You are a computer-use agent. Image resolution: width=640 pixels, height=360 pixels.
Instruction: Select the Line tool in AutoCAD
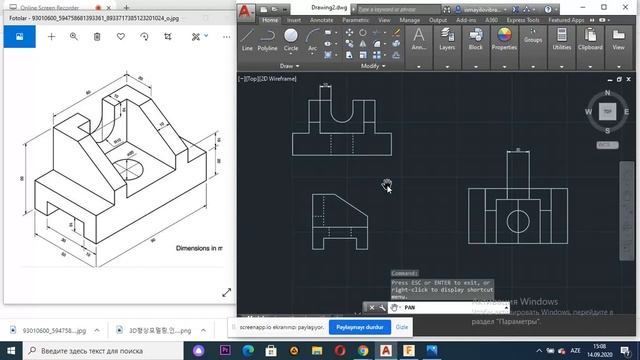coord(247,40)
